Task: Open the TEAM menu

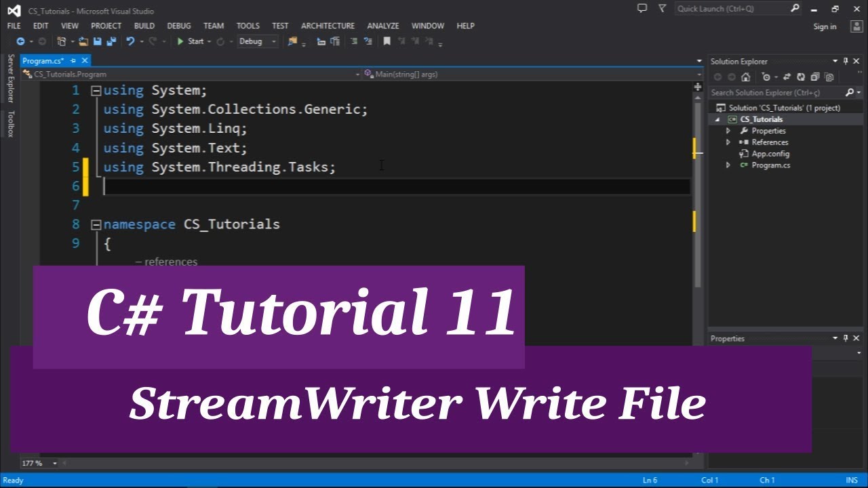Action: [214, 26]
